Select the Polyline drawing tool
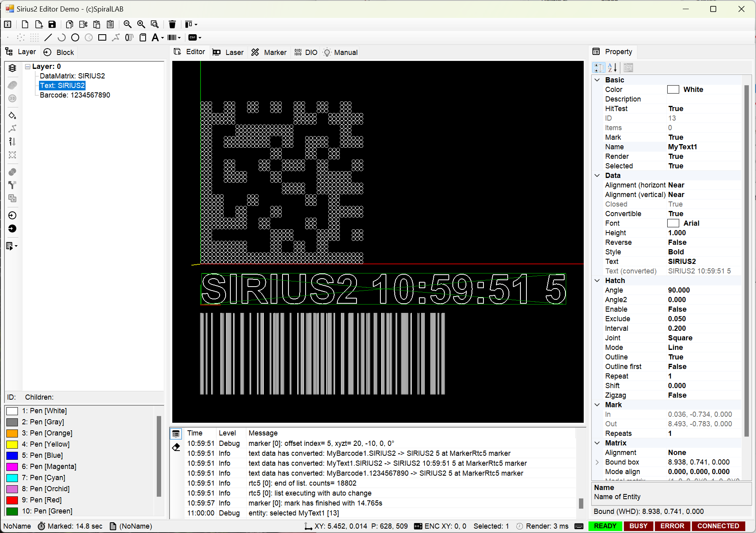 [116, 37]
